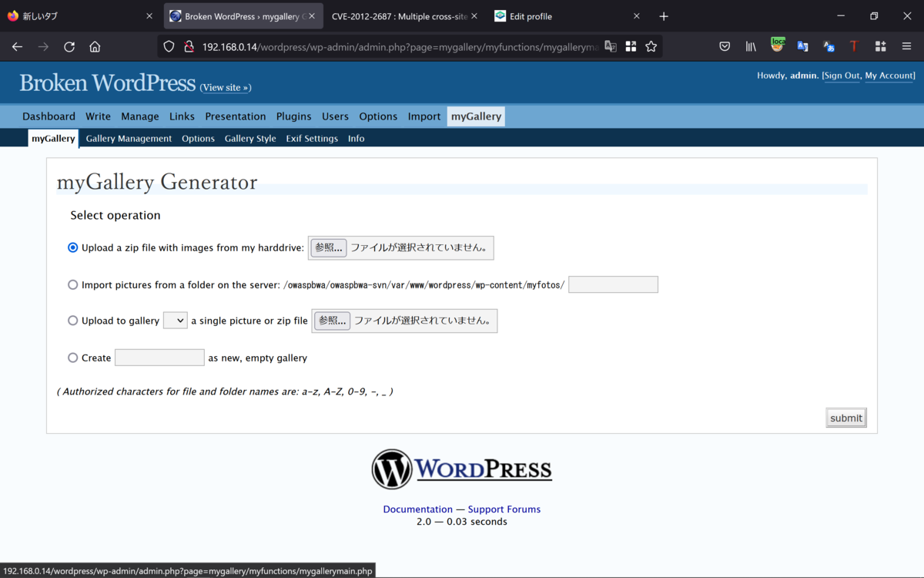Show the insecure connection padlock info
Screen dimensions: 924x578
point(188,46)
